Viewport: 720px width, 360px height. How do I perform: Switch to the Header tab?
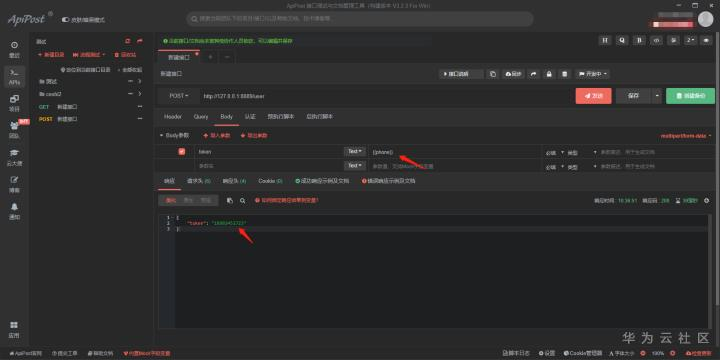click(173, 117)
